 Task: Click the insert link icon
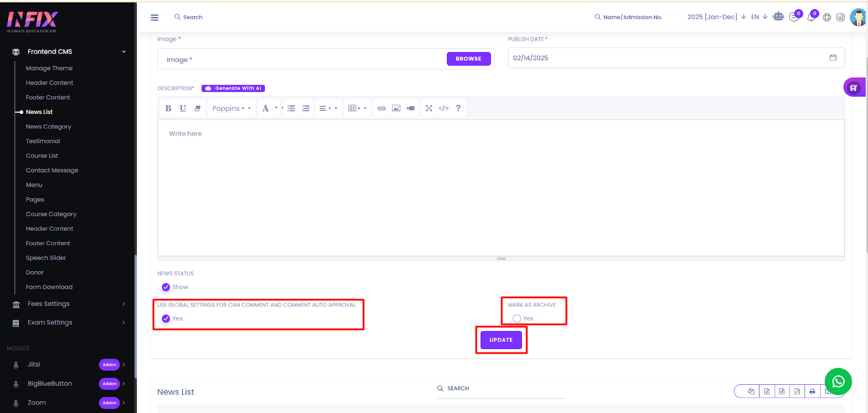(381, 109)
